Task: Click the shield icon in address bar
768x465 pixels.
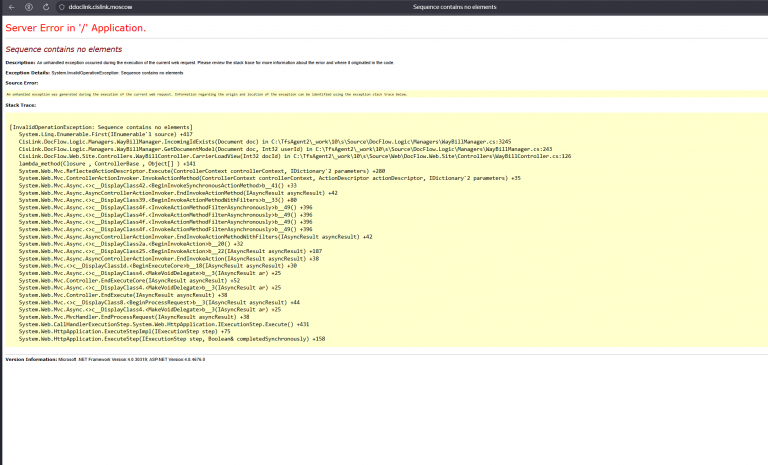Action: 62,7
